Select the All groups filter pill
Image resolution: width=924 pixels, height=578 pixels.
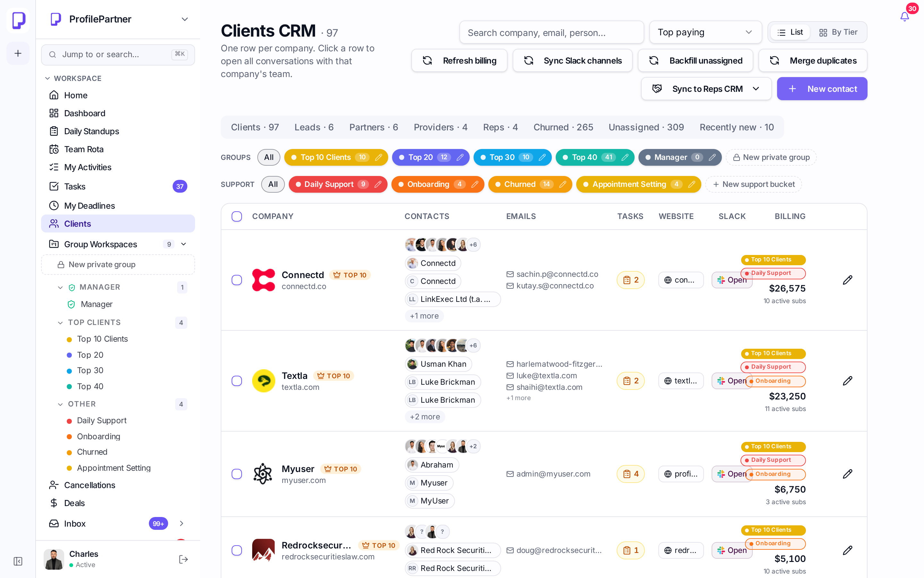pyautogui.click(x=269, y=157)
